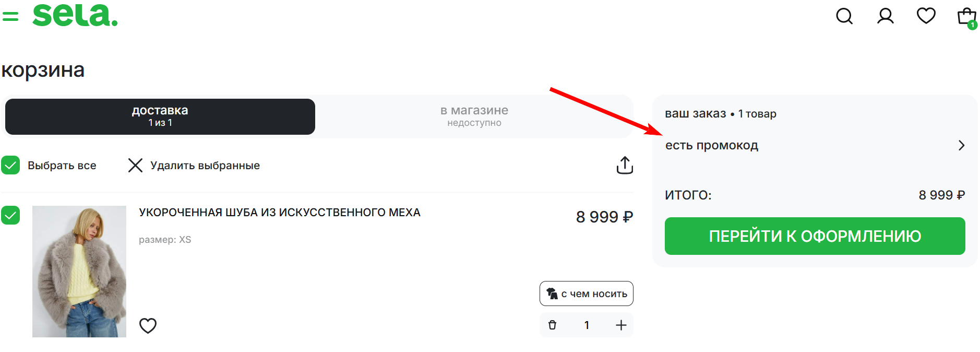Share the cart using the export icon
The image size is (980, 352).
click(625, 165)
